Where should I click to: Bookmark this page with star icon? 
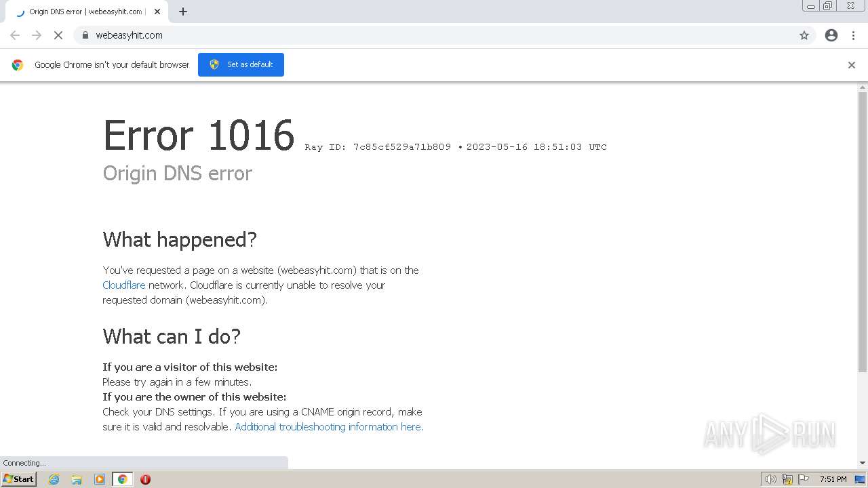pos(804,35)
